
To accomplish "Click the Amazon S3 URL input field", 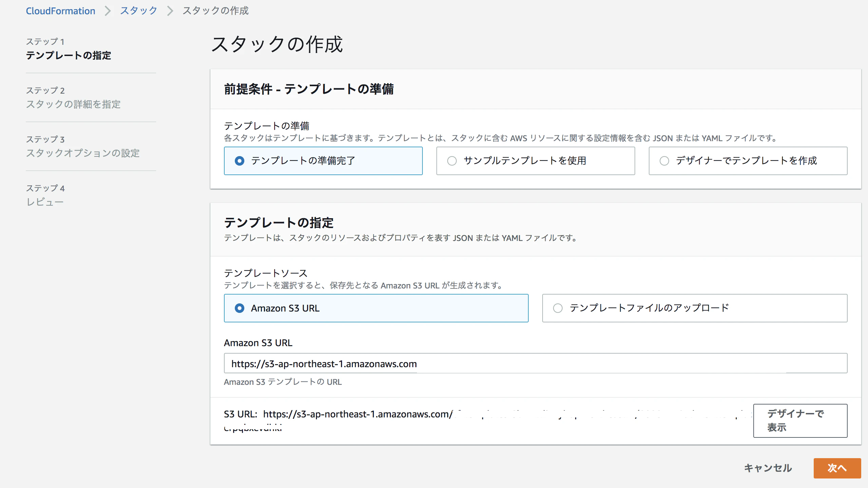I will coord(535,363).
